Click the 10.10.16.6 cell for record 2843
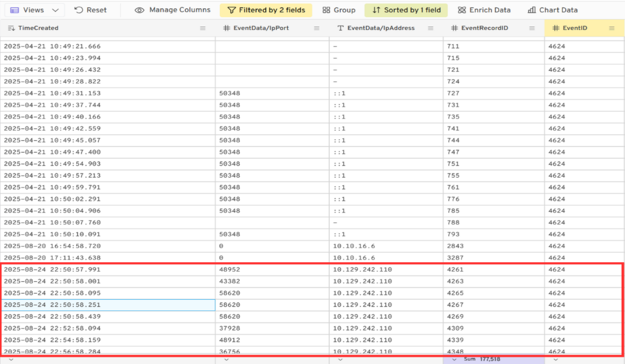Screen dimensions: 625x364 (354, 246)
